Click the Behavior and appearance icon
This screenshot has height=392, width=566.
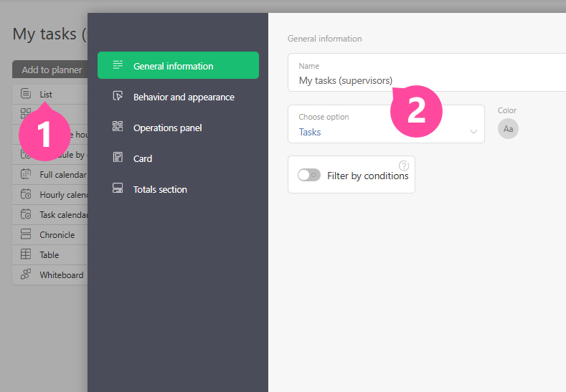coord(118,97)
